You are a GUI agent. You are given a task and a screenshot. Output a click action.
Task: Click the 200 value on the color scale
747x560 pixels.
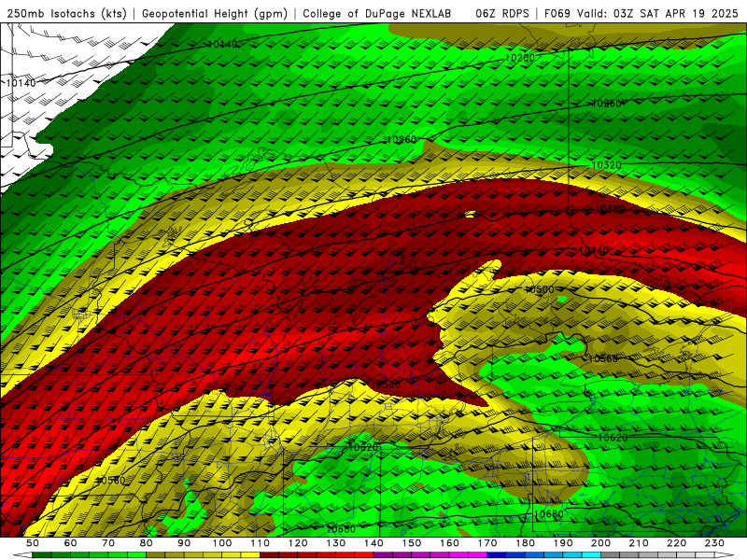(x=600, y=543)
